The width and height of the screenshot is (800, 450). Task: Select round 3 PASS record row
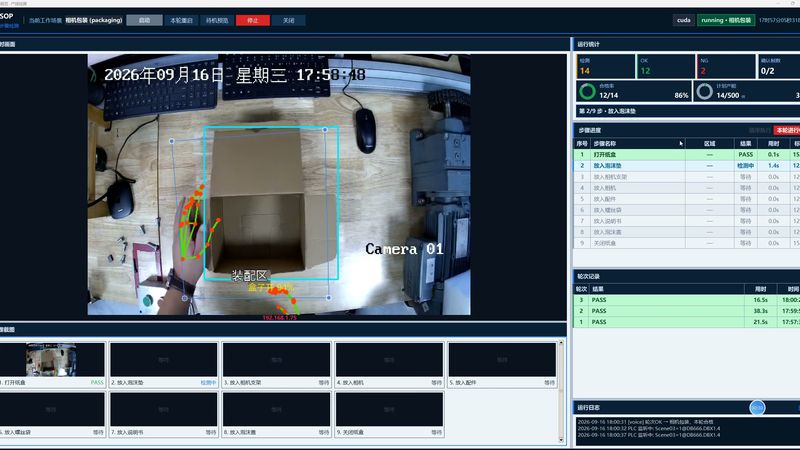tap(686, 300)
